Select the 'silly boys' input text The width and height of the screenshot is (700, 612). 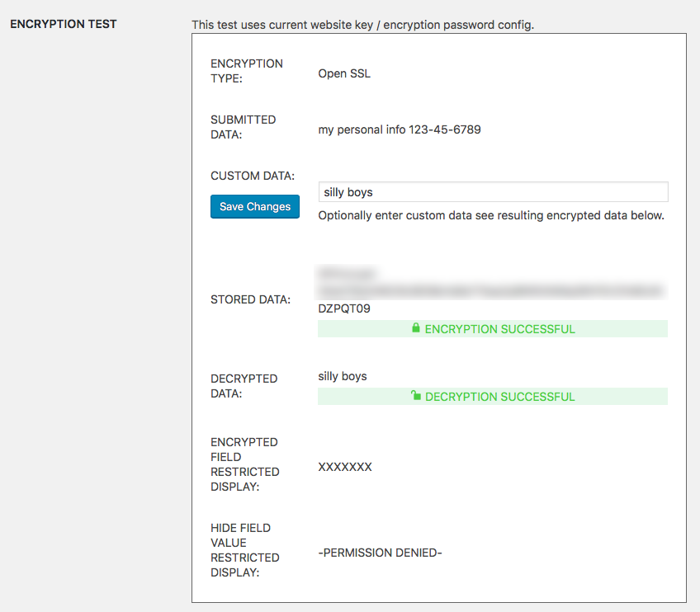coord(348,191)
